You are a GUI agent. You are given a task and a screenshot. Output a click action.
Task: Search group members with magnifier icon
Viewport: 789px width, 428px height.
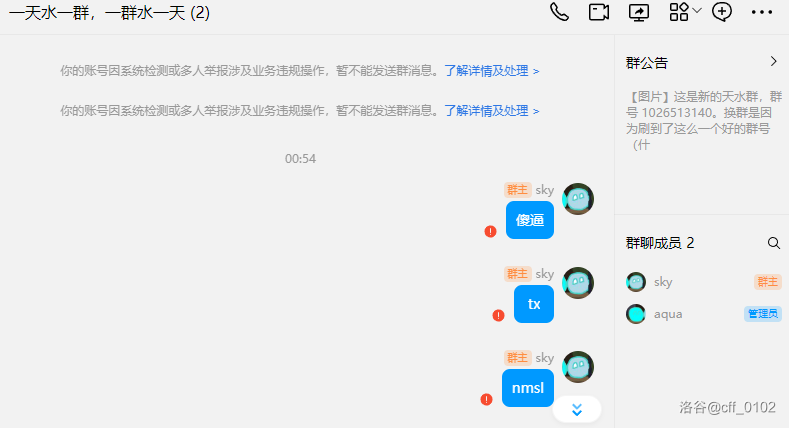pyautogui.click(x=774, y=243)
